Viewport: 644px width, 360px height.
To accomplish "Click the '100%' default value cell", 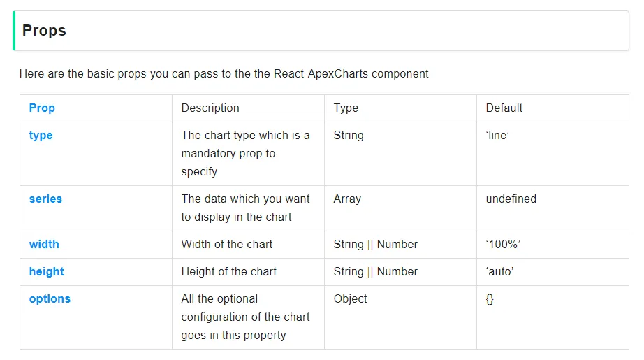I will point(503,245).
